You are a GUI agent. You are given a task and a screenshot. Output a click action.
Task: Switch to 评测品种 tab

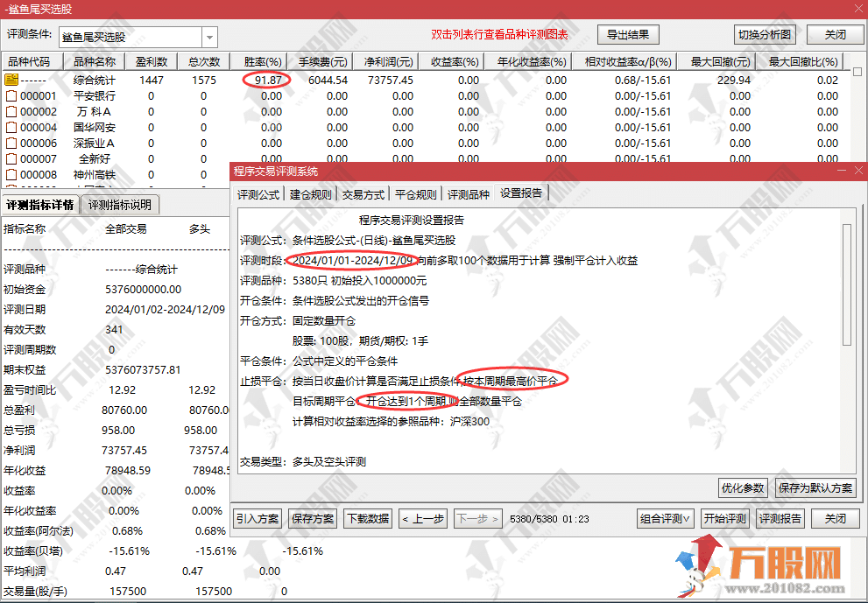pyautogui.click(x=469, y=195)
